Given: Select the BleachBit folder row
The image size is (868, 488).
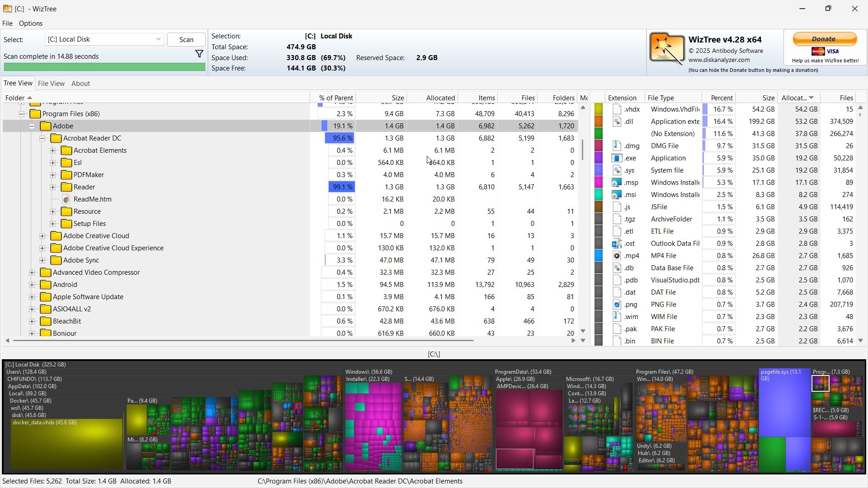Looking at the screenshot, I should pyautogui.click(x=290, y=321).
